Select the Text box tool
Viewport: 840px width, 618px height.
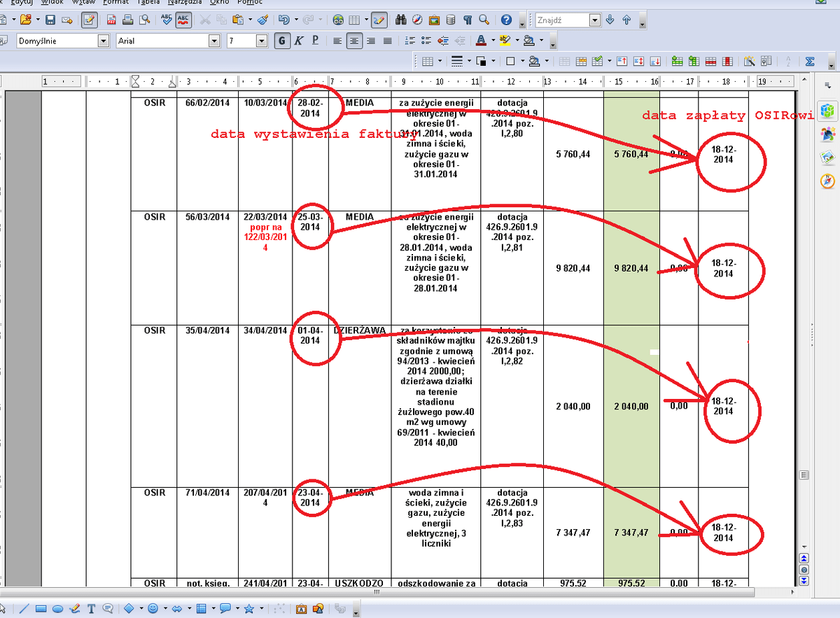pyautogui.click(x=91, y=608)
